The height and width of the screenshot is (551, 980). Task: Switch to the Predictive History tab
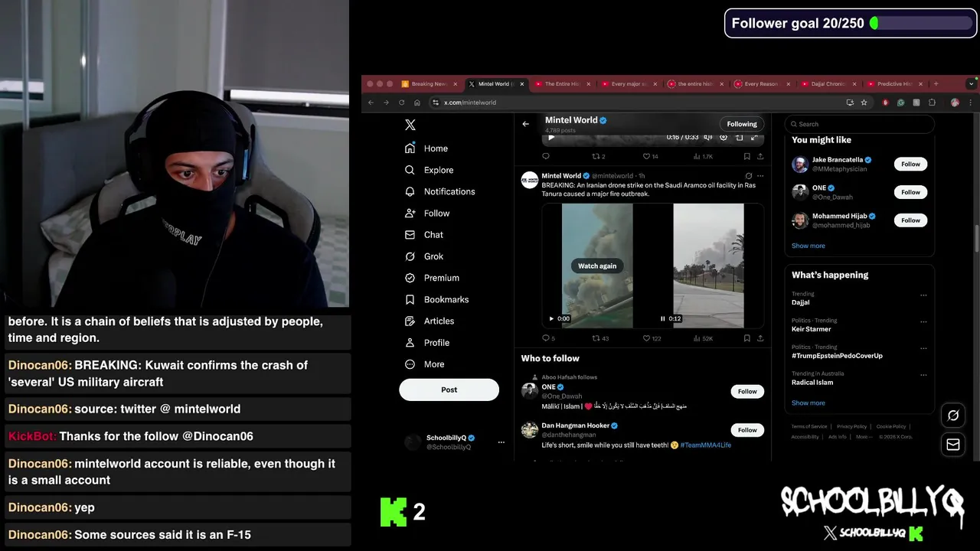(x=893, y=84)
